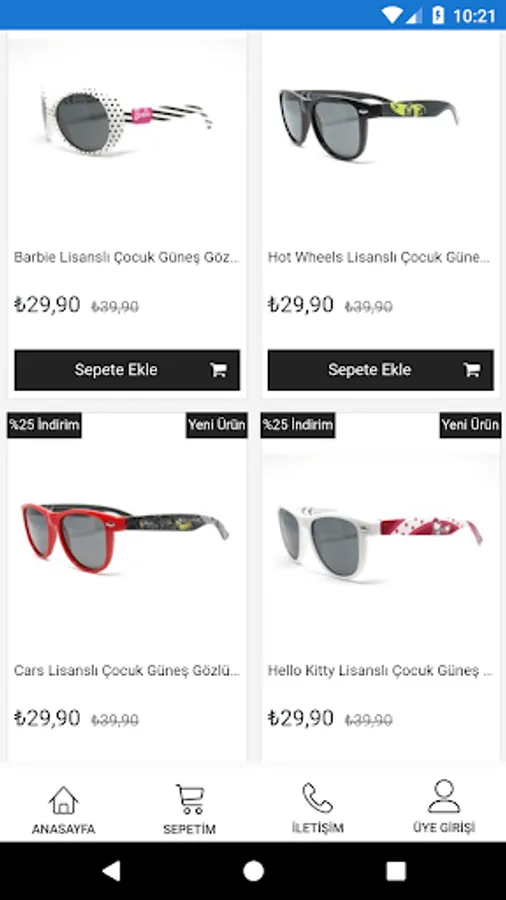Add Barbie sunglasses with Sepete Ekle

127,370
